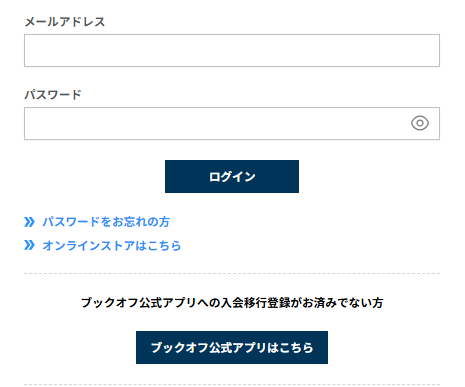
Task: Open the オンラインストアはこちら link
Action: click(x=112, y=246)
